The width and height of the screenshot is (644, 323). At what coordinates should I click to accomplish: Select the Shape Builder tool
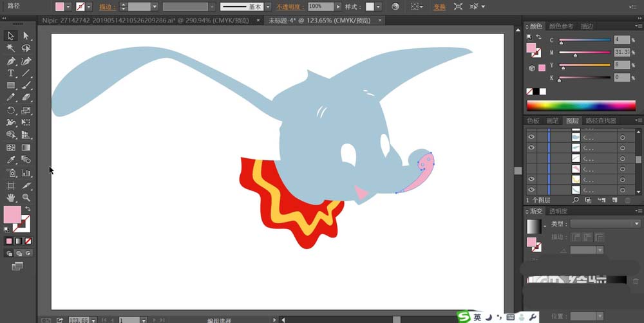pyautogui.click(x=11, y=134)
